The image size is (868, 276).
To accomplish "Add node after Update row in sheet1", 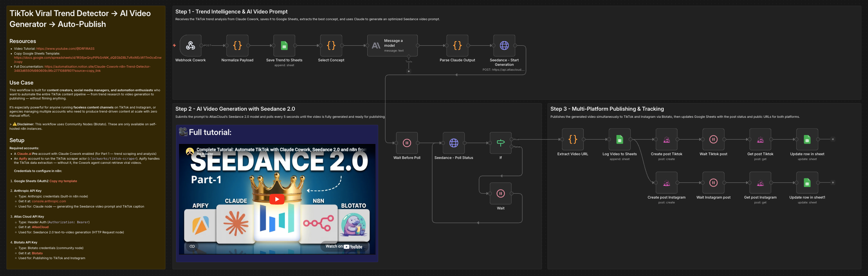I will (833, 183).
